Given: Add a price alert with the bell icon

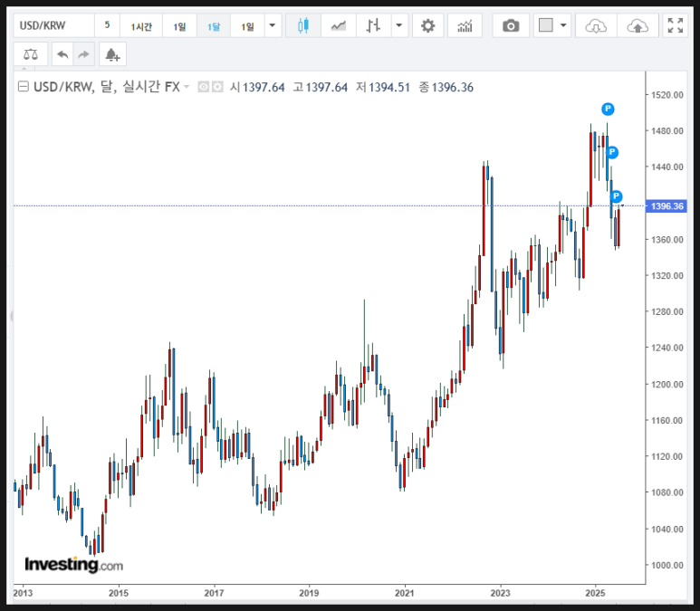Looking at the screenshot, I should [112, 54].
